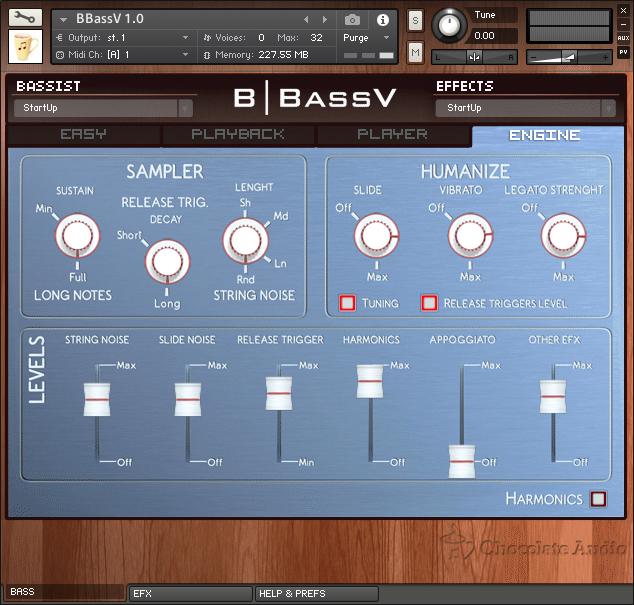This screenshot has width=634, height=605.
Task: Switch to the Playback tab
Action: [x=238, y=134]
